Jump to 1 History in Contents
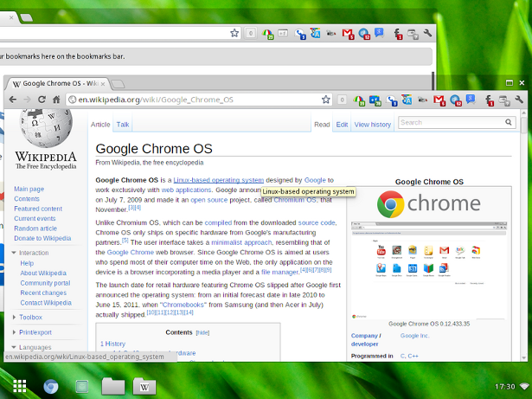 [112, 344]
